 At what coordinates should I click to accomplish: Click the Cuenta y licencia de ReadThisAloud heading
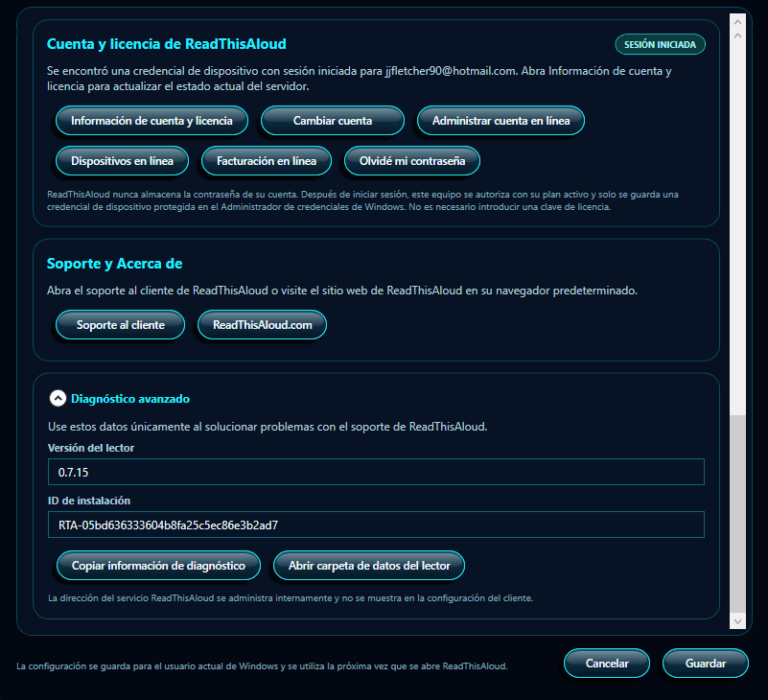(167, 44)
